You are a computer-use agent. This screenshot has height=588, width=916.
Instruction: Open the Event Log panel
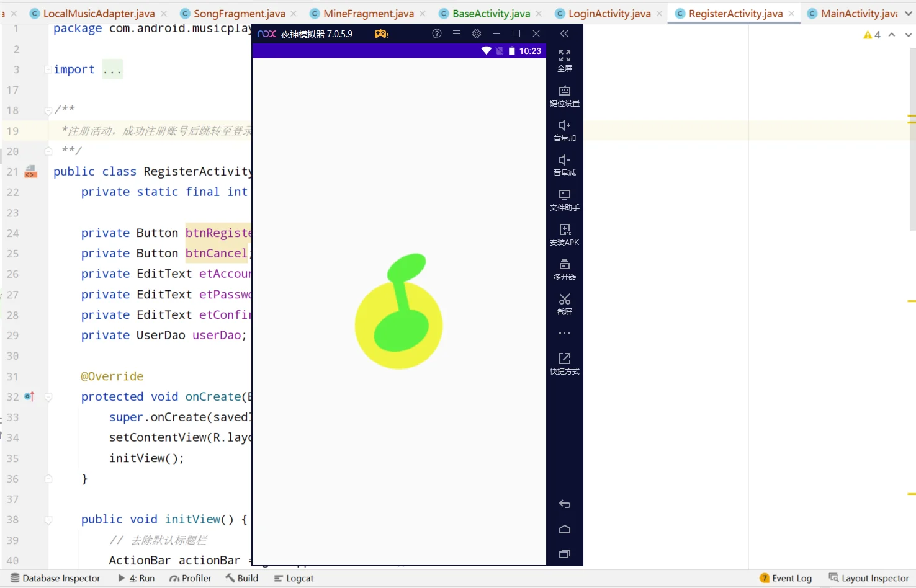point(786,578)
